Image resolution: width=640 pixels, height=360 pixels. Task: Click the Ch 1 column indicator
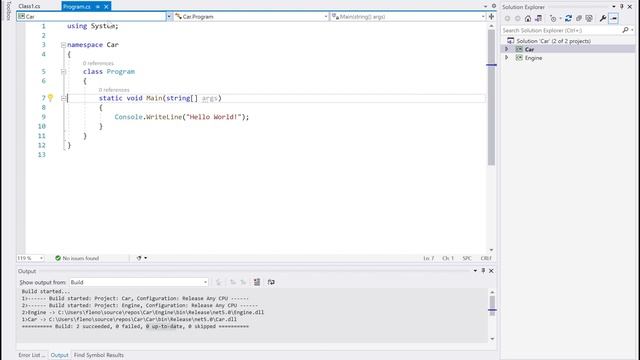tap(448, 258)
